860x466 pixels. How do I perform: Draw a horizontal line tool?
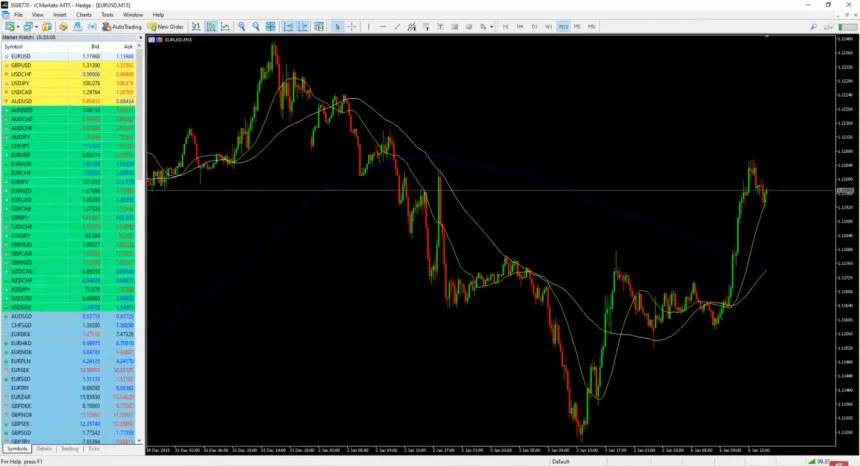point(383,26)
